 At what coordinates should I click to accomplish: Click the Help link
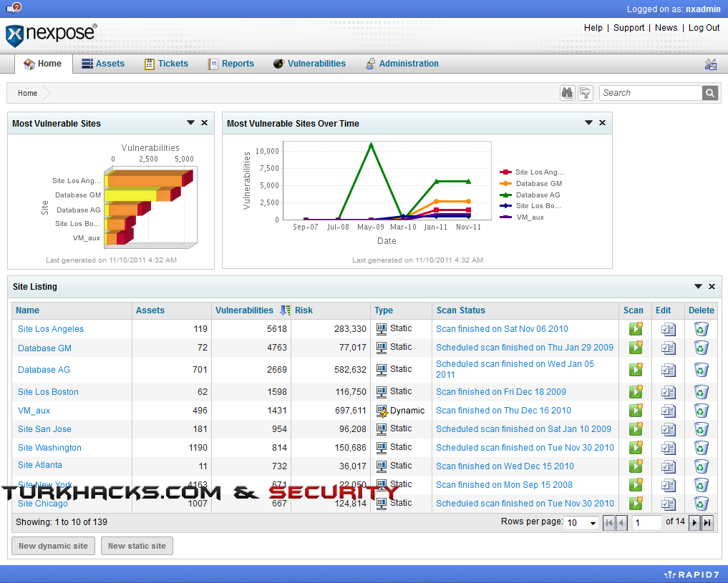[593, 28]
